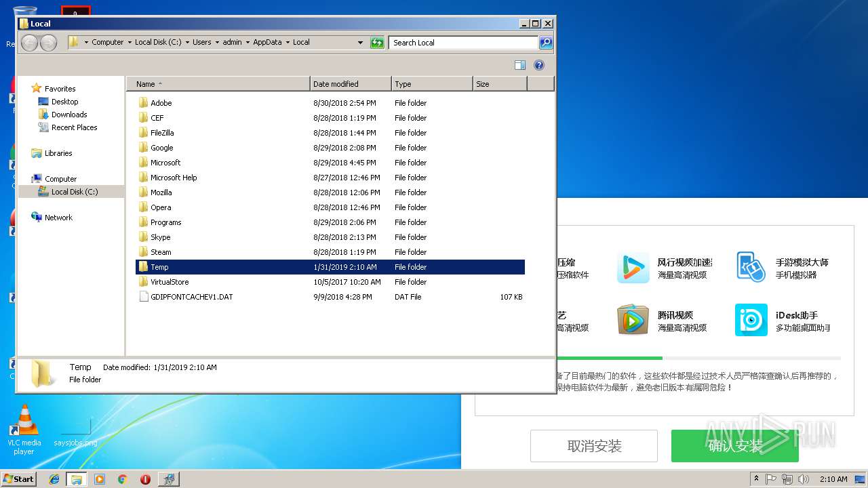Select the VirtualStore folder row

(x=330, y=282)
